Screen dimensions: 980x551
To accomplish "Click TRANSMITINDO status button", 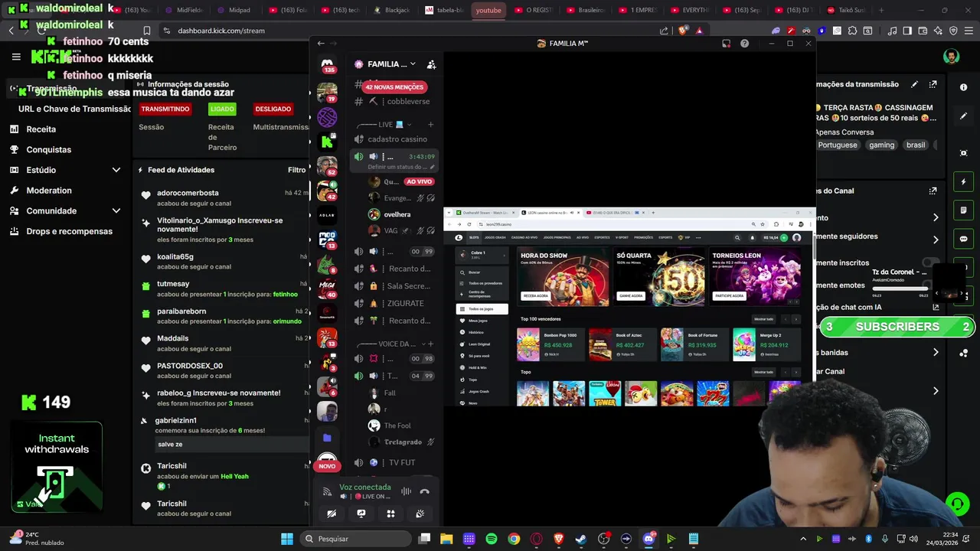I will click(165, 109).
